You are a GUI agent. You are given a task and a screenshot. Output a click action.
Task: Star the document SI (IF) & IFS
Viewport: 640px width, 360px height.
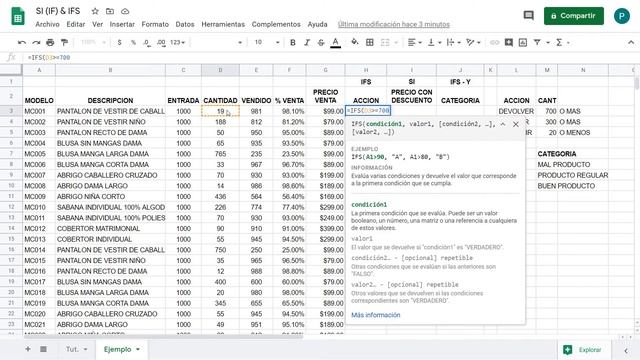pos(95,11)
